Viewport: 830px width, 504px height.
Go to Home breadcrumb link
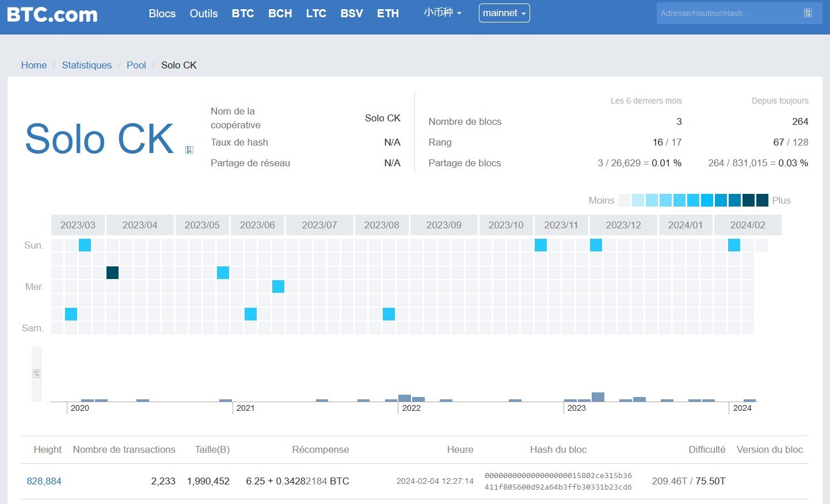[34, 65]
